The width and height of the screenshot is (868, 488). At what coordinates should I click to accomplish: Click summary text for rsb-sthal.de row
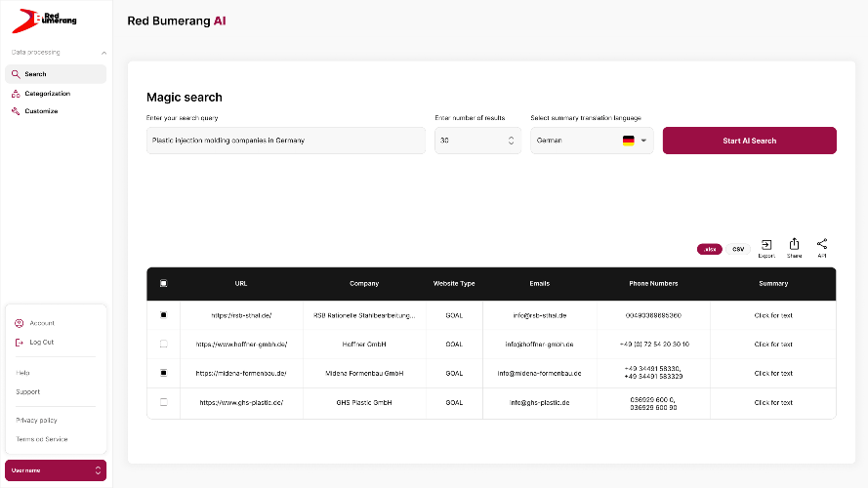[x=773, y=316]
